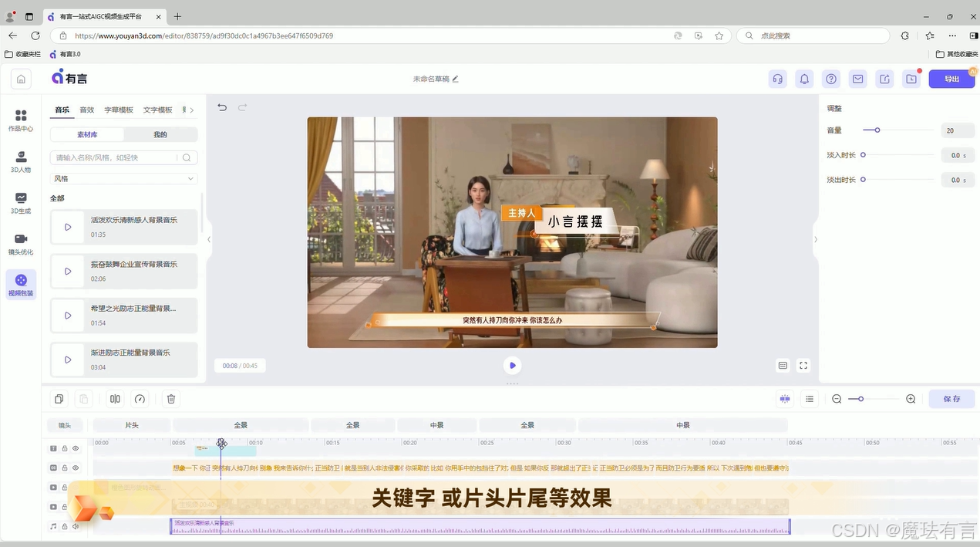
Task: Play the video preview
Action: [512, 366]
